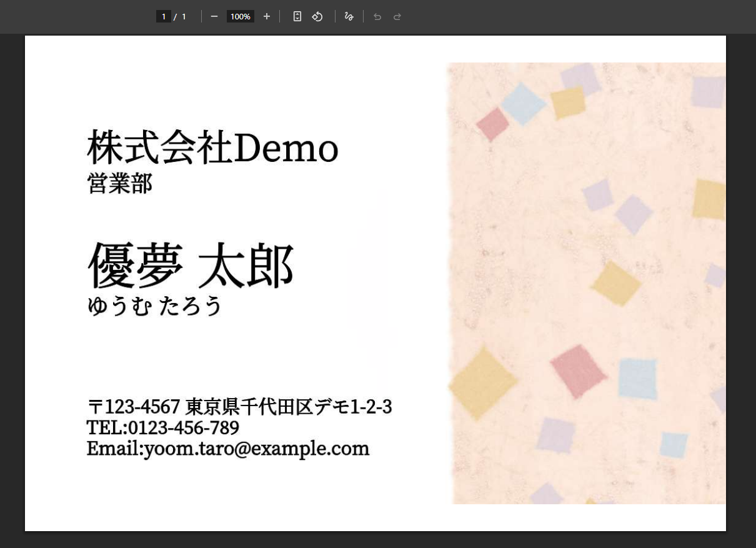Click the company name 株式会社Demo
Viewport: 756px width, 548px height.
pyautogui.click(x=212, y=149)
